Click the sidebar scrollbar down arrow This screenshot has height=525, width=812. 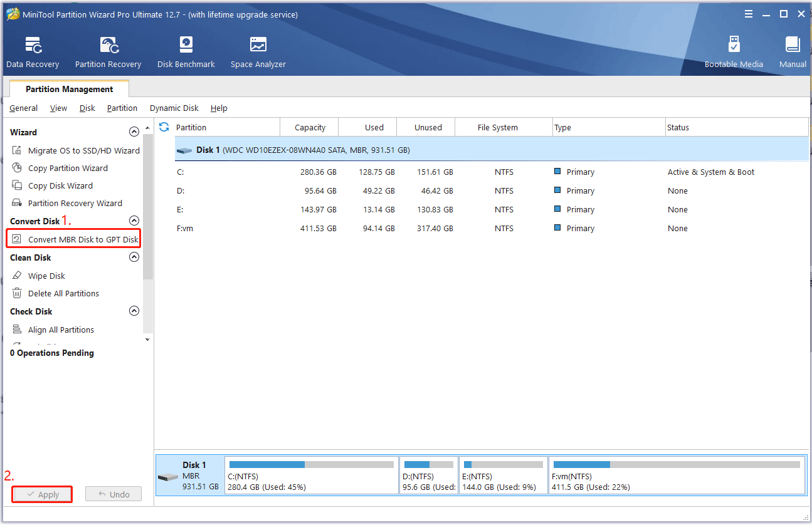point(148,340)
